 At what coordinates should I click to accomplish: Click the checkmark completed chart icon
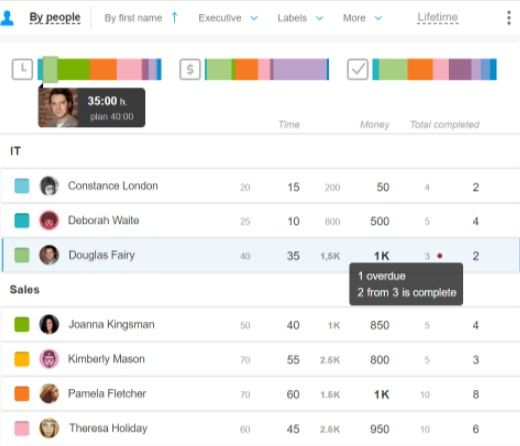(358, 69)
